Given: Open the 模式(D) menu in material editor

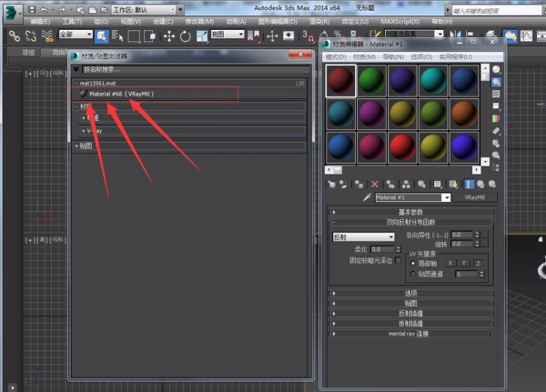Looking at the screenshot, I should [x=338, y=56].
